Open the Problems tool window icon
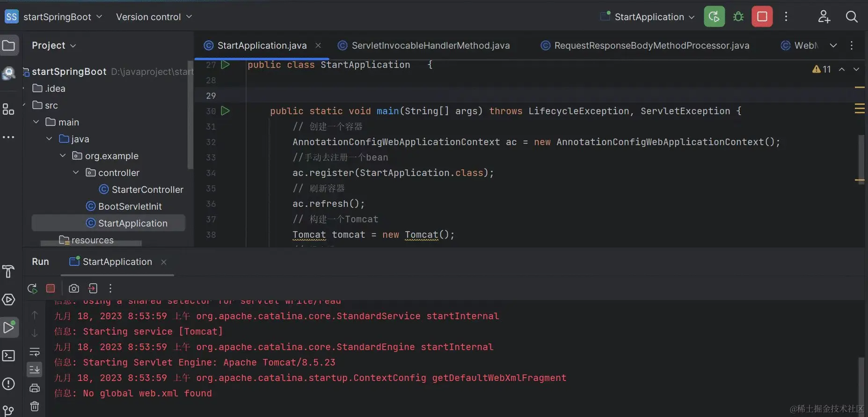This screenshot has height=417, width=868. [x=8, y=384]
